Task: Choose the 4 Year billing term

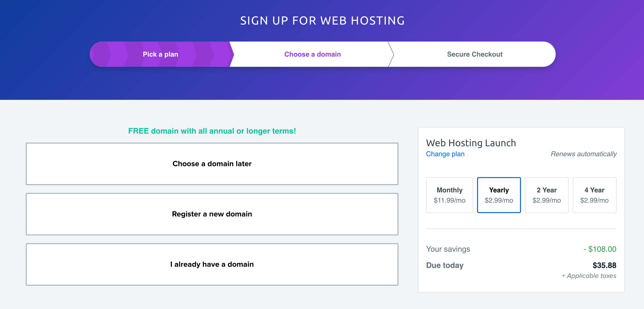Action: 594,195
